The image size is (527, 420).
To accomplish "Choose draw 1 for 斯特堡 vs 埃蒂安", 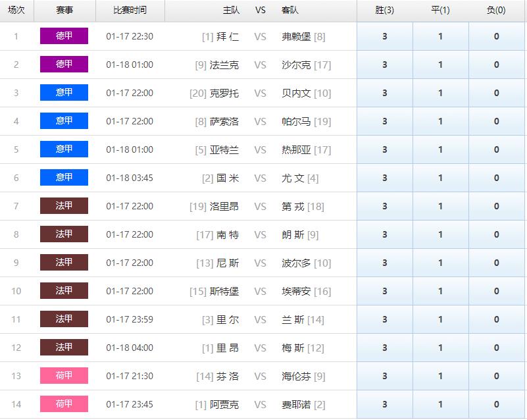I will click(441, 291).
